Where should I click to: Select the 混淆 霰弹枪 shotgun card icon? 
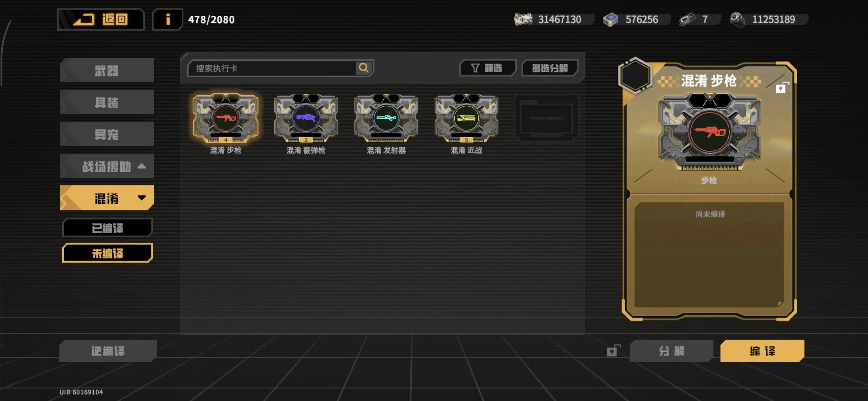tap(306, 118)
